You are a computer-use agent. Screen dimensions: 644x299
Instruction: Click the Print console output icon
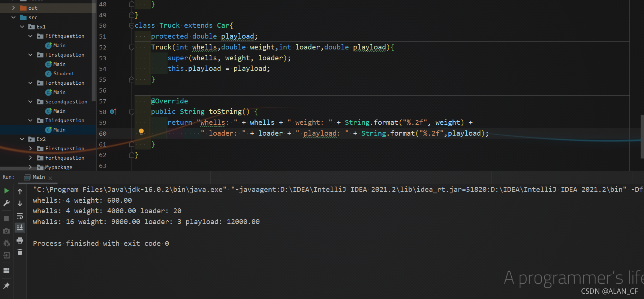[x=20, y=240]
